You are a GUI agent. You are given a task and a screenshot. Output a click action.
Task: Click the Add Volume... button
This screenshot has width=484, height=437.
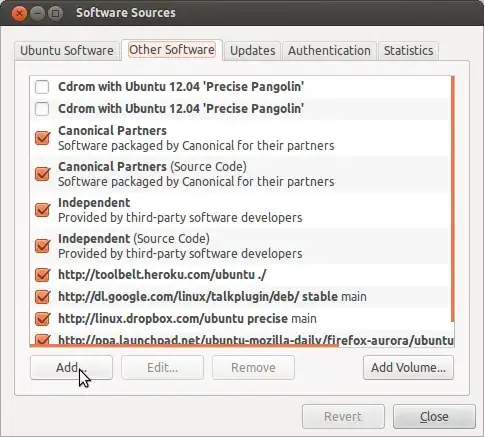(x=408, y=367)
